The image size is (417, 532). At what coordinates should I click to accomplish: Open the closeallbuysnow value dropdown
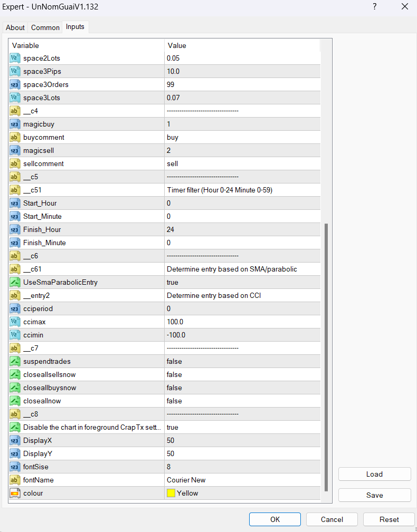tap(242, 388)
